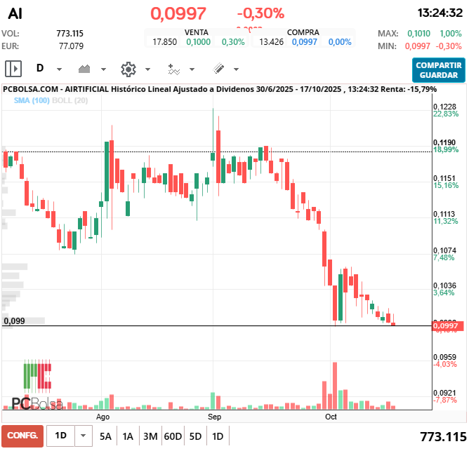
Task: Click the 0,0997 price marker on axis
Action: click(446, 325)
